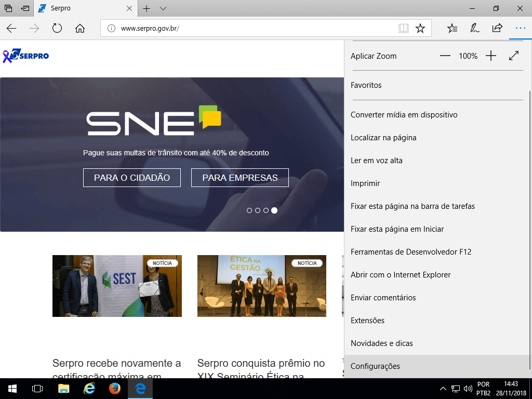Click PARA O CIDADÃO button
The image size is (532, 399).
coord(132,178)
